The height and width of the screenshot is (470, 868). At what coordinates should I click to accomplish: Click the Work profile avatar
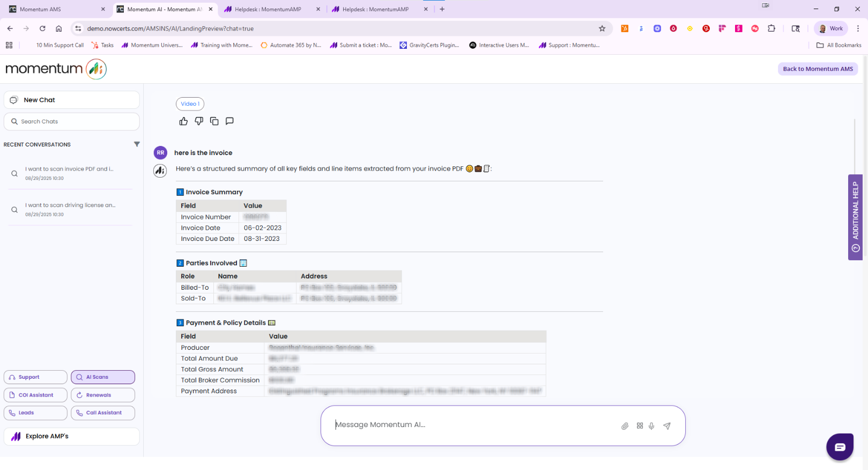tap(830, 28)
